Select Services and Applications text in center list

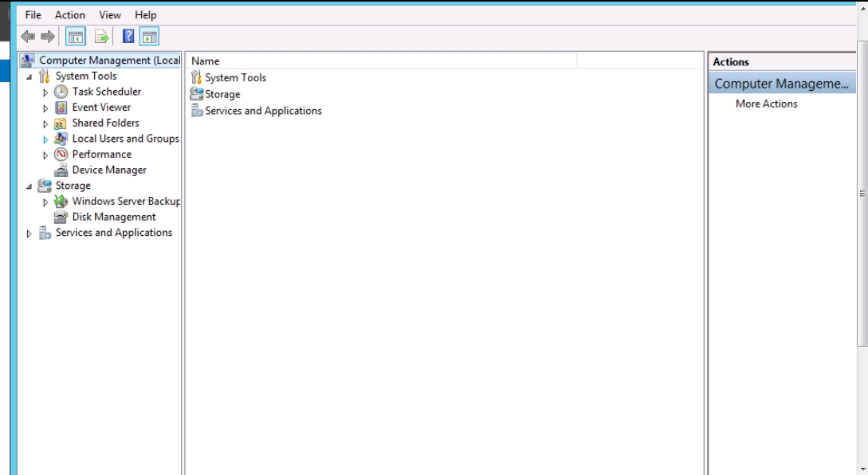click(264, 111)
